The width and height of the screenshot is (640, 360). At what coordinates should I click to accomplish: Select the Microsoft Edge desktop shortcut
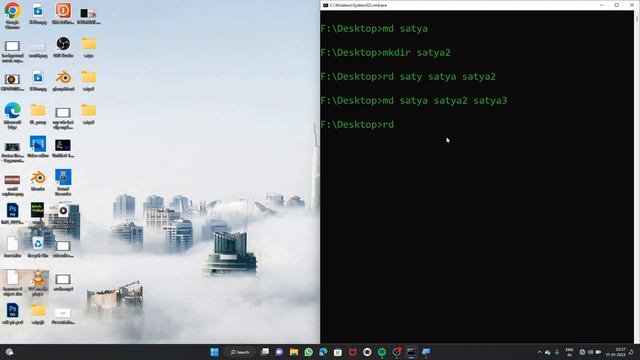[12, 116]
